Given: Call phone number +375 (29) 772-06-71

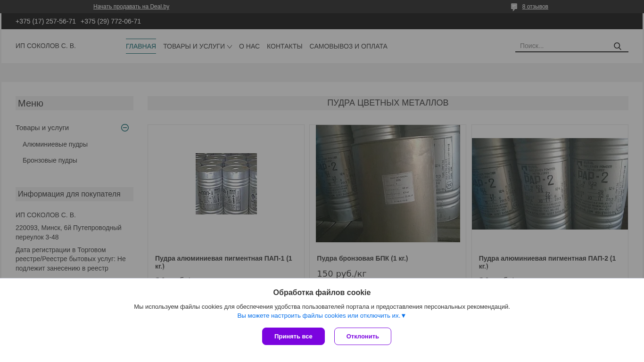Looking at the screenshot, I should point(111,21).
